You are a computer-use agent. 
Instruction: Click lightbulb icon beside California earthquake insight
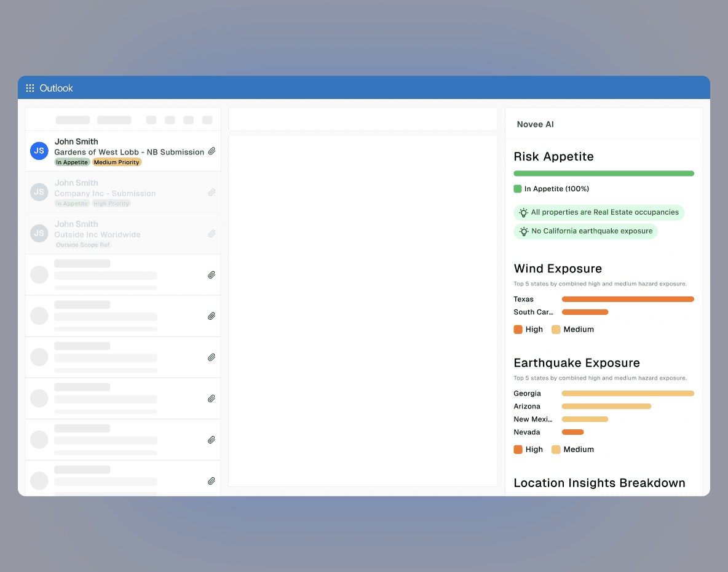[x=524, y=231]
